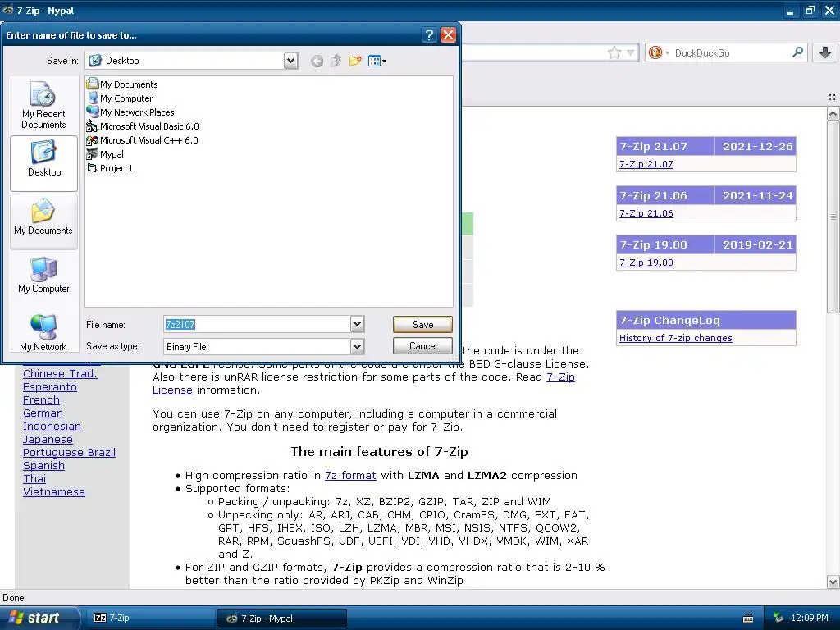Select My Documents folder in file list
Image resolution: width=840 pixels, height=630 pixels.
tap(123, 84)
